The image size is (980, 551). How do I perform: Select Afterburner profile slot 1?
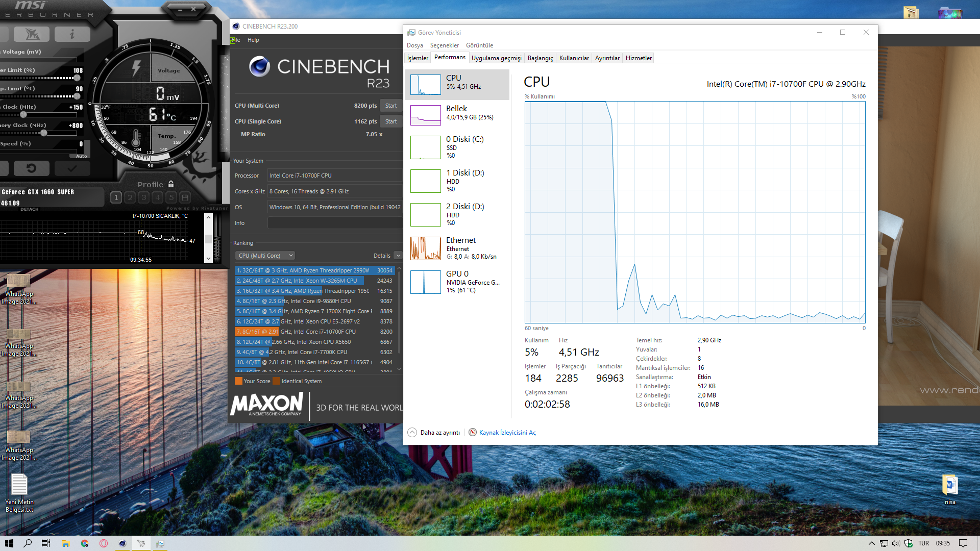pos(116,197)
